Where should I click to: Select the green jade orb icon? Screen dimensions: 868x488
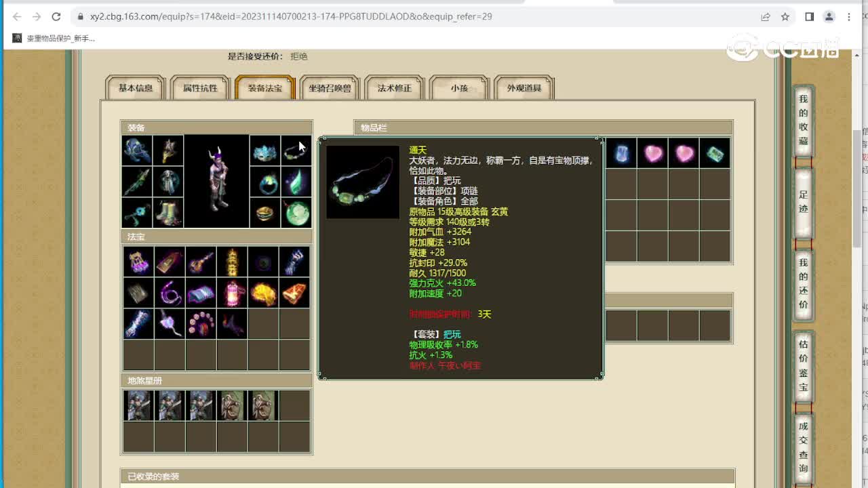[296, 213]
